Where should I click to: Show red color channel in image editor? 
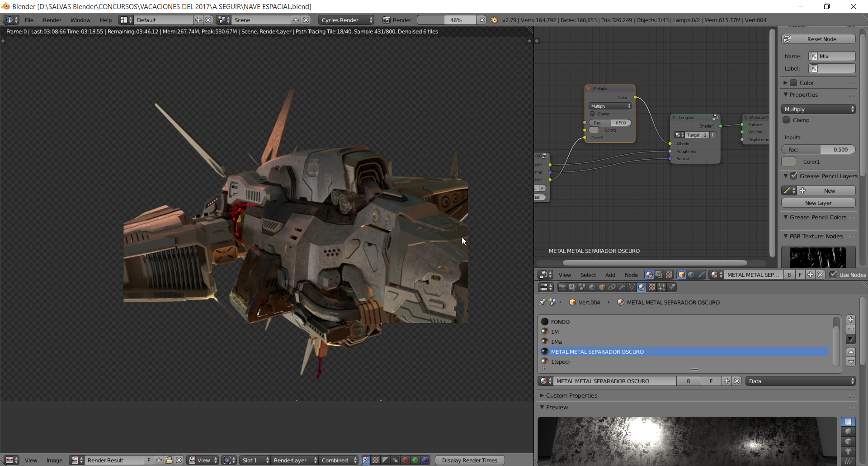click(405, 460)
